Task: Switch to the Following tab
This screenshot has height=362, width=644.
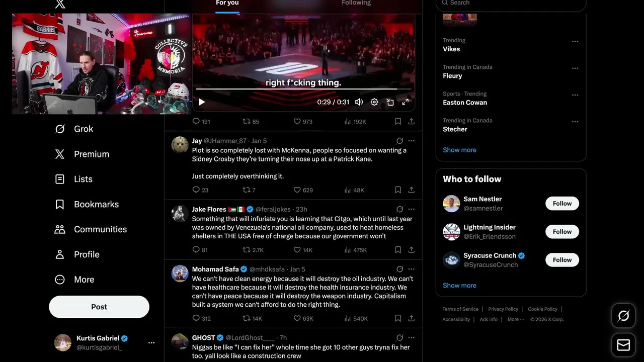Action: [x=356, y=3]
